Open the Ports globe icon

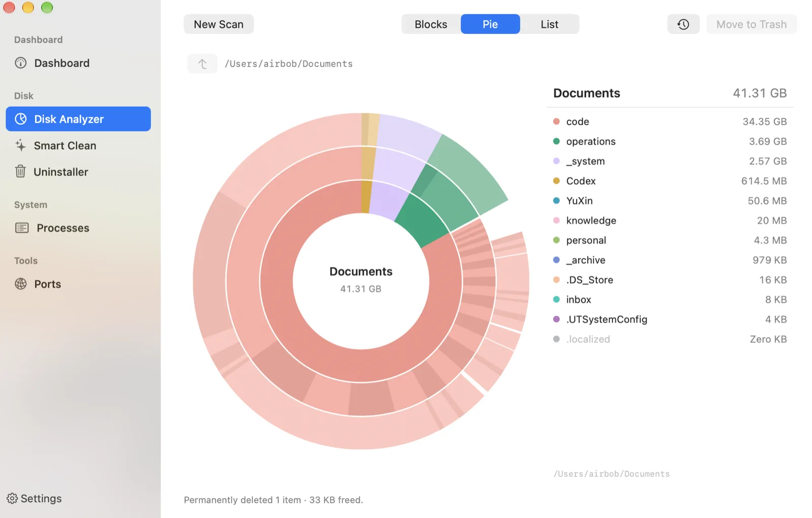click(21, 284)
